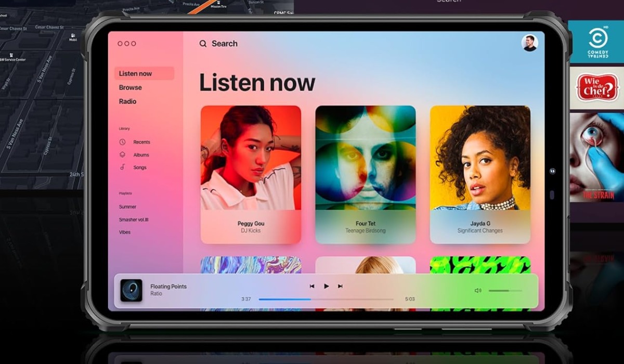This screenshot has height=364, width=624.
Task: Click the Library section label
Action: point(124,128)
